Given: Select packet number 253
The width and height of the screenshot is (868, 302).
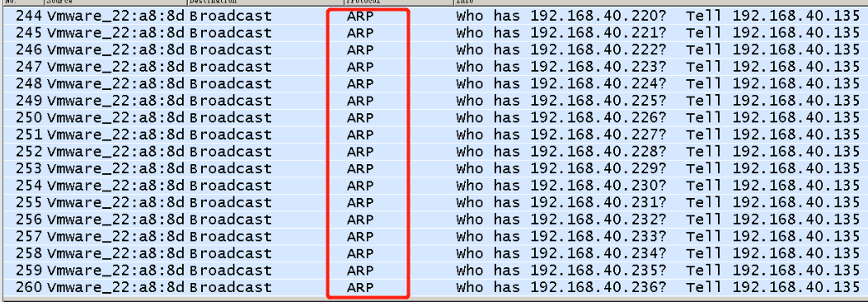Looking at the screenshot, I should point(29,169).
